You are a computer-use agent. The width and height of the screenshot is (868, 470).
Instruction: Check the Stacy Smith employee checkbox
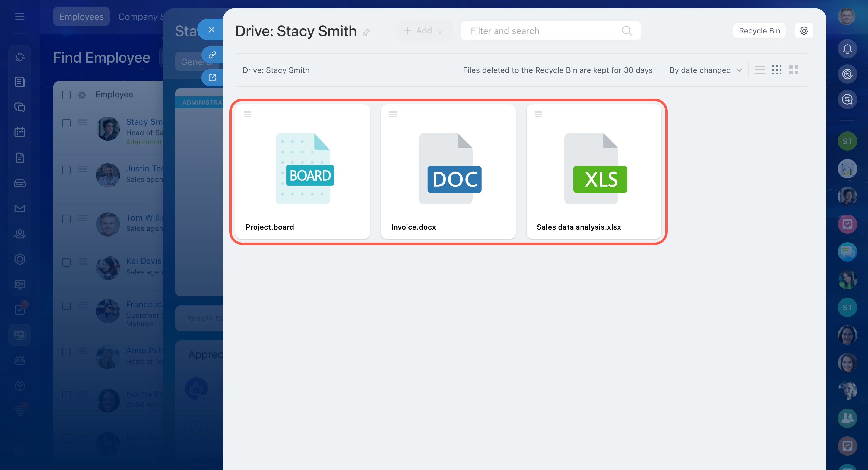(x=66, y=123)
